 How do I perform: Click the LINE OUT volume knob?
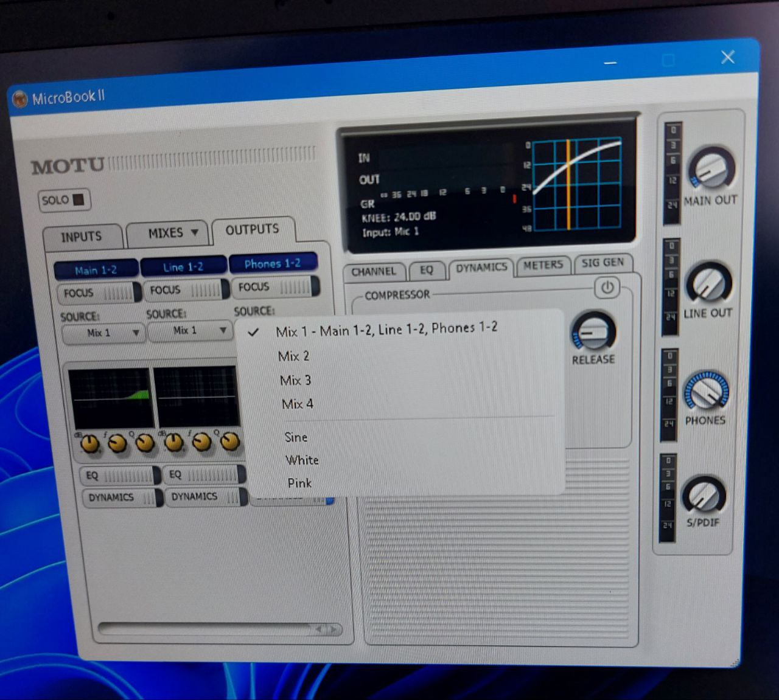coord(708,283)
